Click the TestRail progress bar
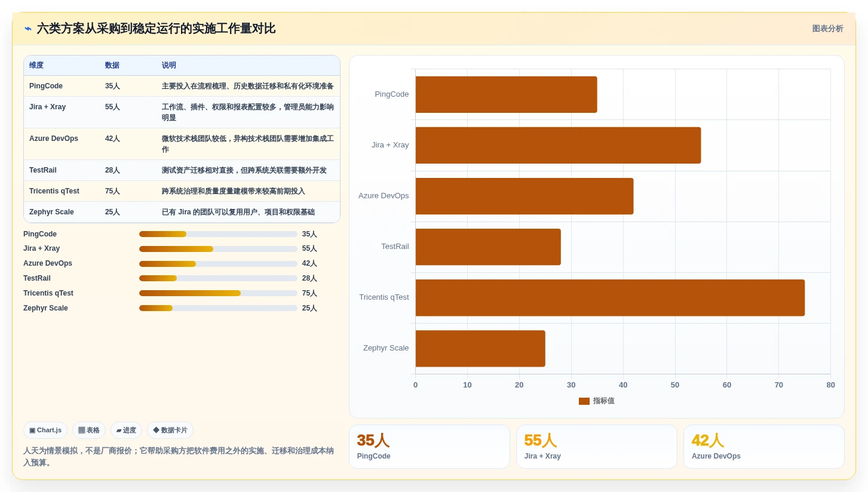Screen dimensions: 868x492 click(218, 278)
